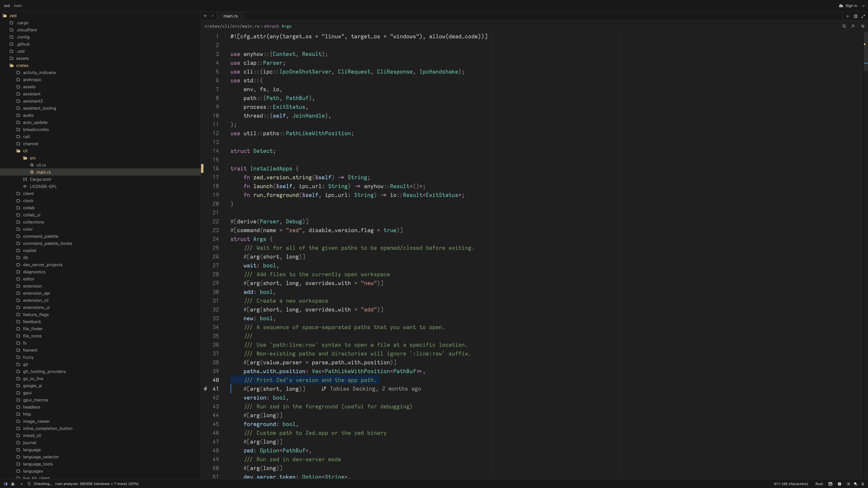This screenshot has width=868, height=488.
Task: Select main.rs in project tree
Action: [x=100, y=172]
